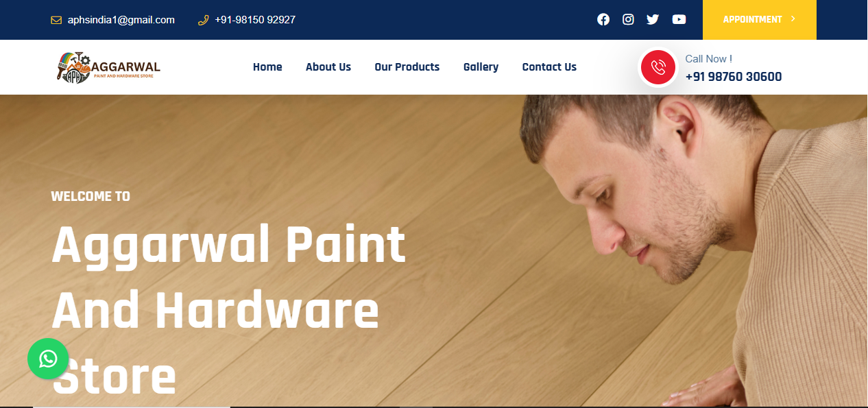
Task: Open the About Us menu item
Action: coord(328,67)
